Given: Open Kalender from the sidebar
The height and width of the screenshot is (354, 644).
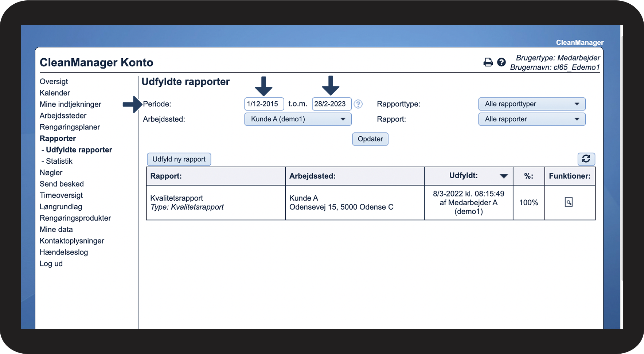Looking at the screenshot, I should 55,93.
